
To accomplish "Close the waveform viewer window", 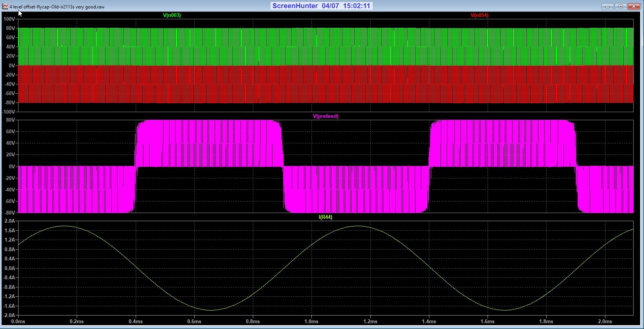I will coord(634,7).
